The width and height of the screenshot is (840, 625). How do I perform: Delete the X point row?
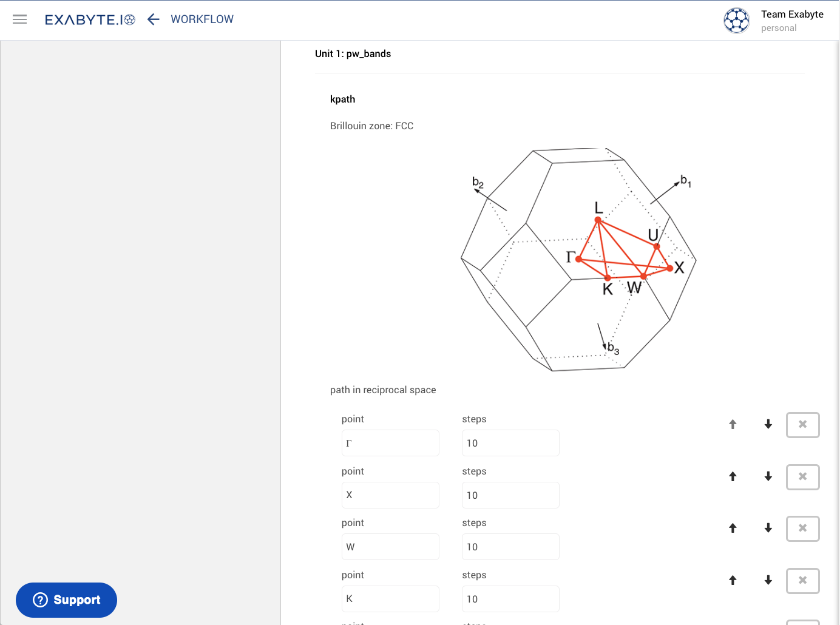[802, 477]
